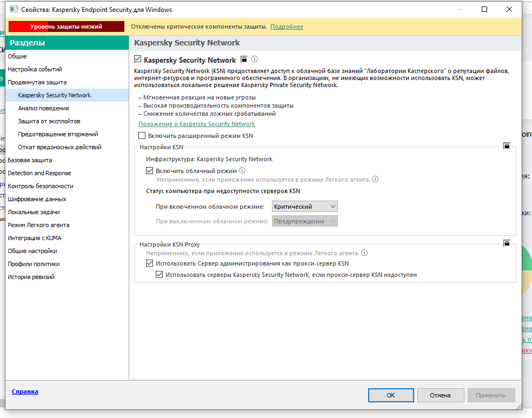Toggle the lock icon for Настройки KSN group
This screenshot has width=532, height=418.
coord(507,146)
